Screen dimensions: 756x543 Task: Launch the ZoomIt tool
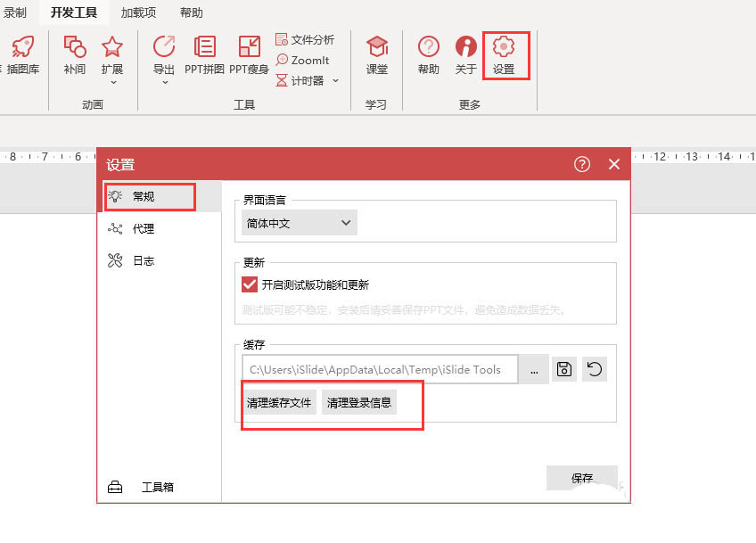(302, 61)
